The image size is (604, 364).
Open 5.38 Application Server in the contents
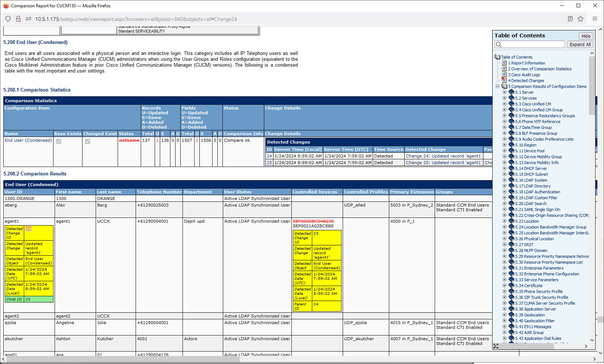(x=535, y=309)
